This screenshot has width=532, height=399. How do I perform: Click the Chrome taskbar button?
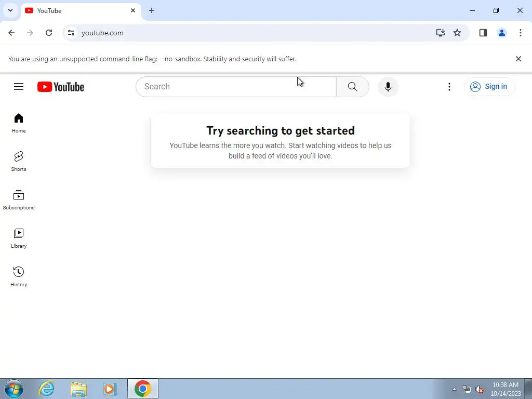[x=143, y=389]
